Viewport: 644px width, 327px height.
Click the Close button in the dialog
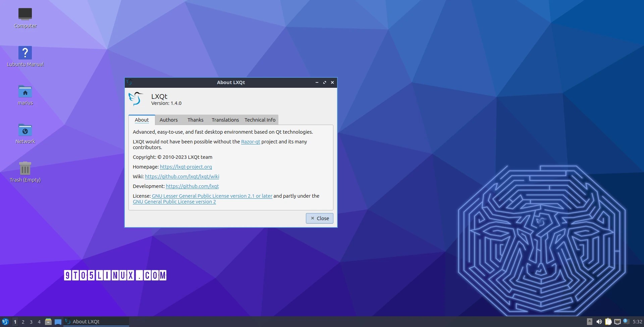pos(320,218)
